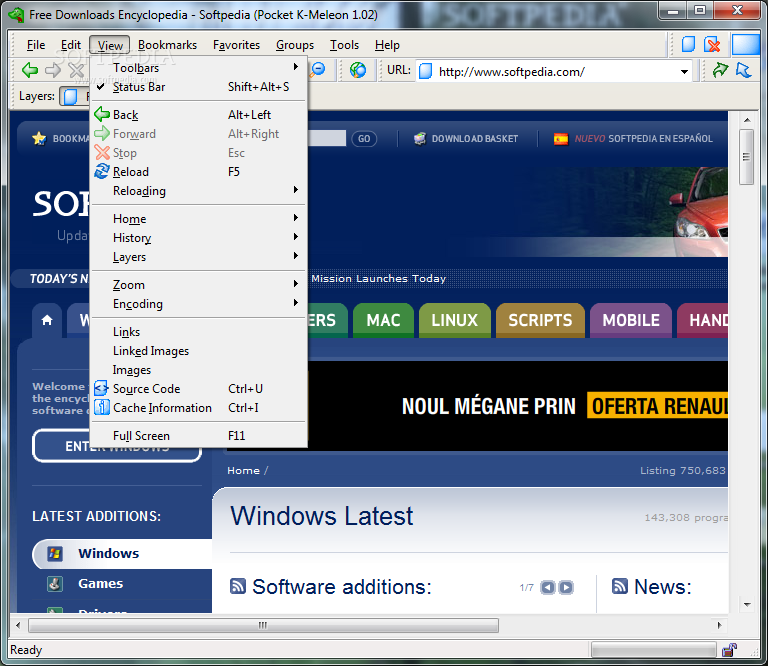Click the Download Basket icon
This screenshot has width=768, height=666.
pos(420,139)
